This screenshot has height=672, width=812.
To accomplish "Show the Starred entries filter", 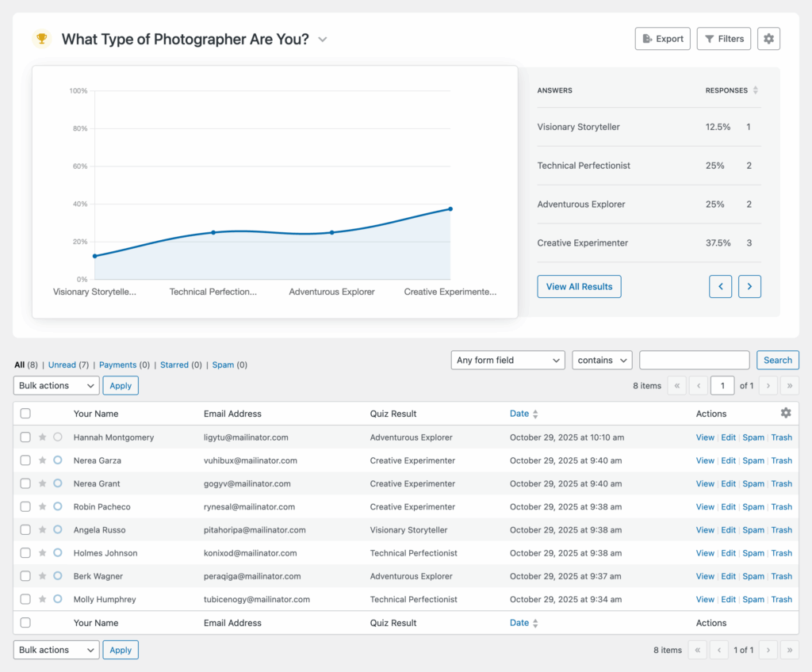I will (174, 365).
